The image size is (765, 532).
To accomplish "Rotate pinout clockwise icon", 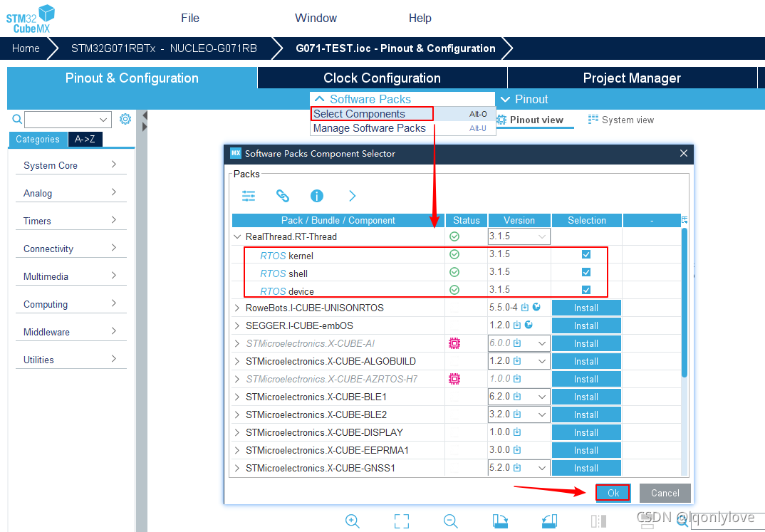I will click(x=500, y=521).
